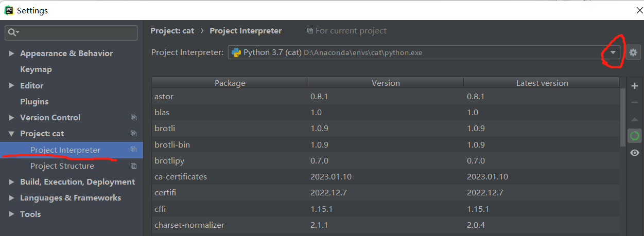Click the green Conda environment icon
644x236 pixels.
tap(635, 136)
